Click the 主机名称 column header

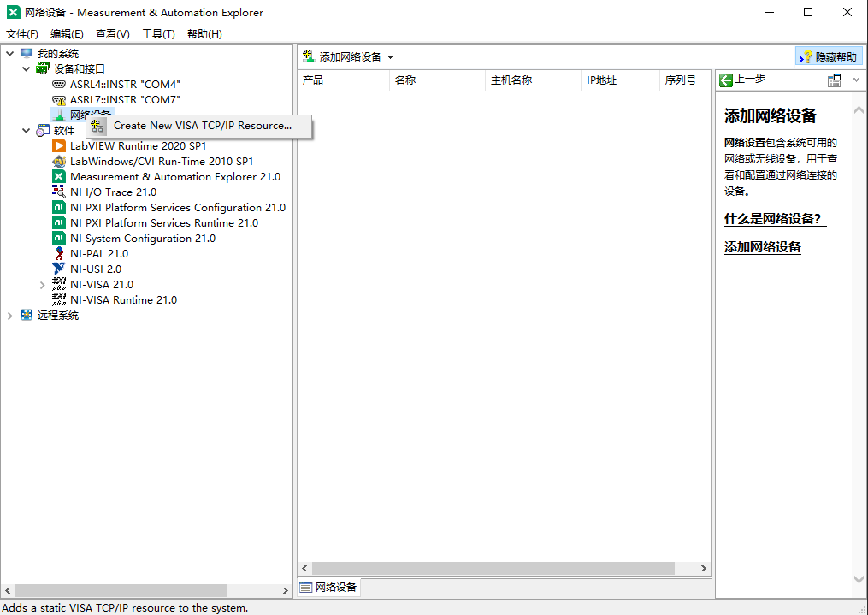533,80
